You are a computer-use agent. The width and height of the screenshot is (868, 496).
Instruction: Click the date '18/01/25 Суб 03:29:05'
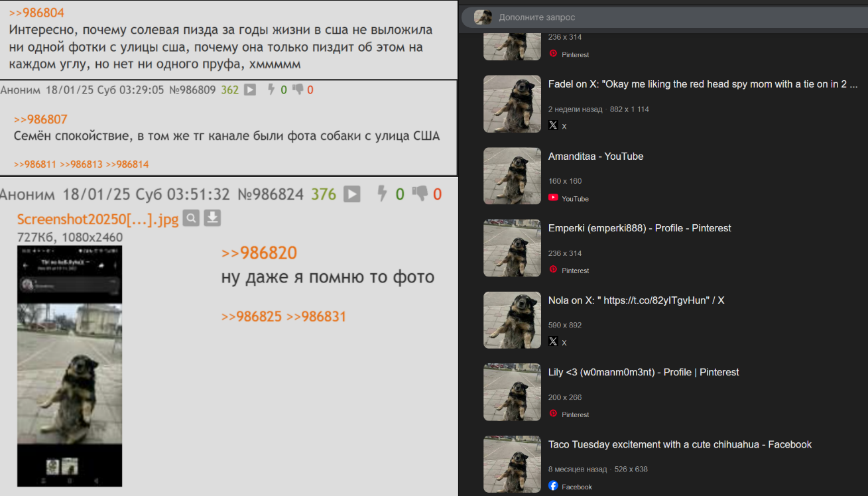click(x=105, y=90)
